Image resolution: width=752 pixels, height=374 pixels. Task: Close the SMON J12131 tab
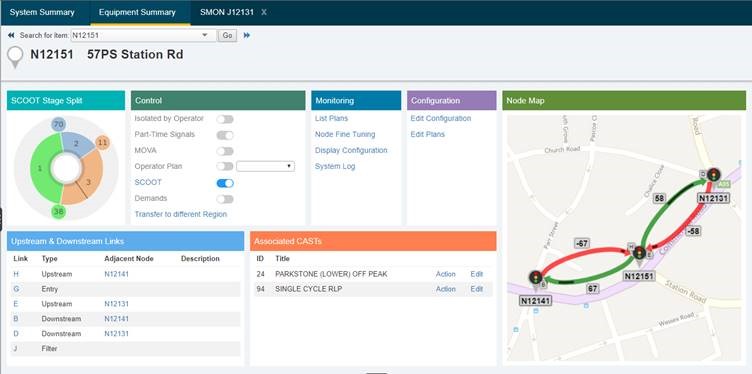tap(264, 12)
